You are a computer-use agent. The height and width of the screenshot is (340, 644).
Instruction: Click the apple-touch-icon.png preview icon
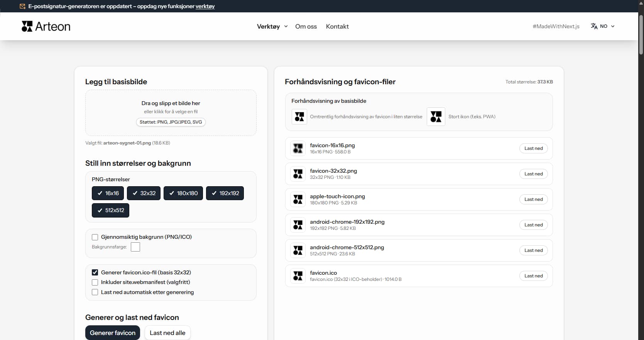point(298,199)
